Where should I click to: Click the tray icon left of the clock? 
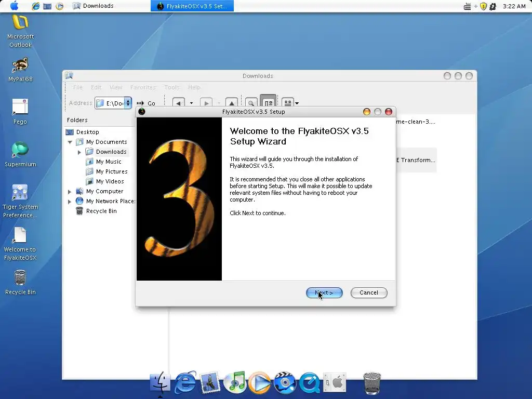click(x=493, y=6)
